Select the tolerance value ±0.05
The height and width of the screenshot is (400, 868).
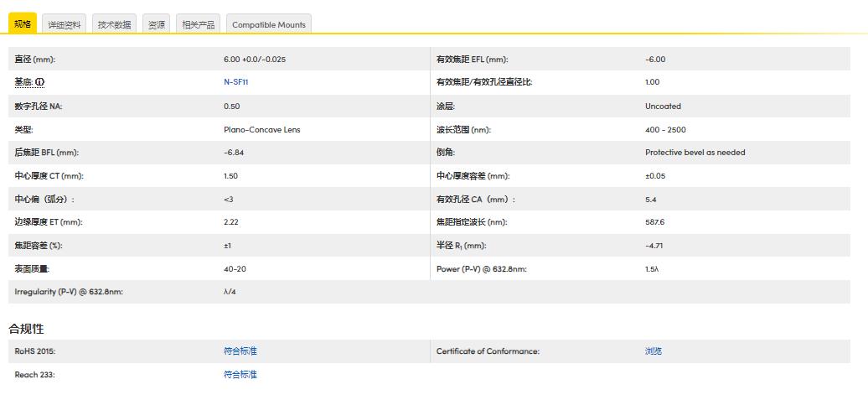[x=655, y=176]
